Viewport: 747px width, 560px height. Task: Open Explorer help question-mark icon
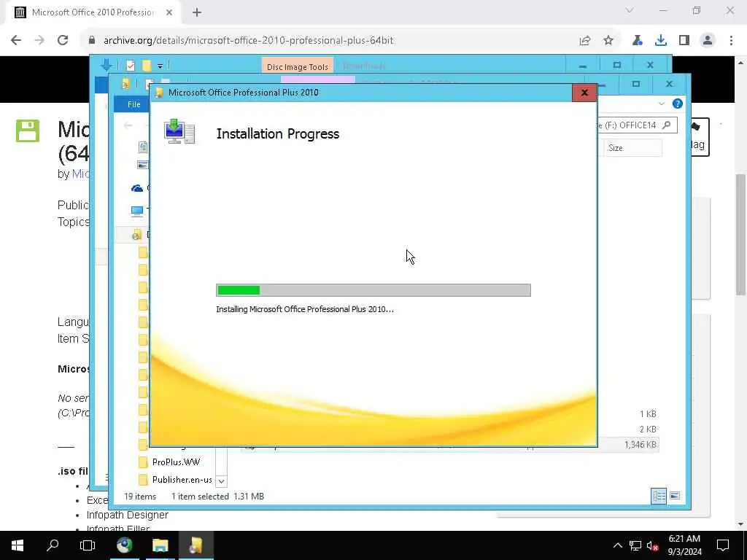pos(677,104)
